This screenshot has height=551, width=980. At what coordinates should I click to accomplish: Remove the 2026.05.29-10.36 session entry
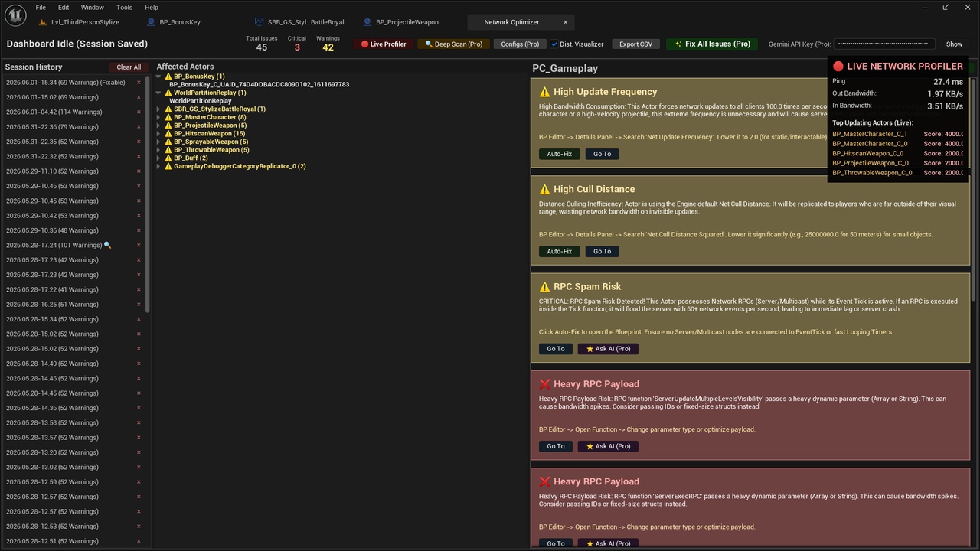139,230
